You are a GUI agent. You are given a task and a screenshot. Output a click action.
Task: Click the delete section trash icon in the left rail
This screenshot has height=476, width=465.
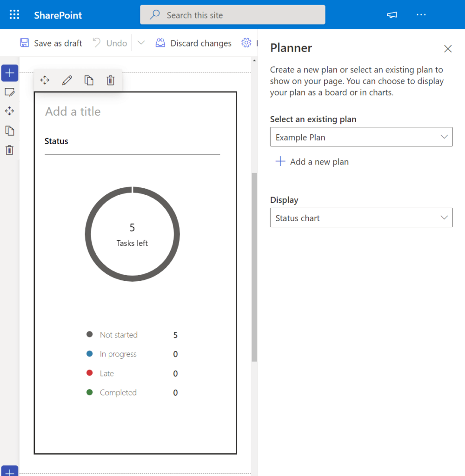[x=10, y=150]
